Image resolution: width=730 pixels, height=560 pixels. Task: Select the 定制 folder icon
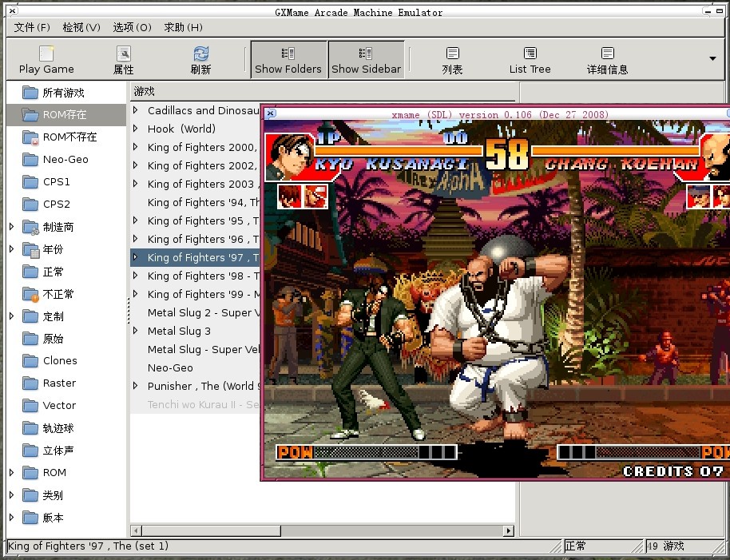(30, 316)
